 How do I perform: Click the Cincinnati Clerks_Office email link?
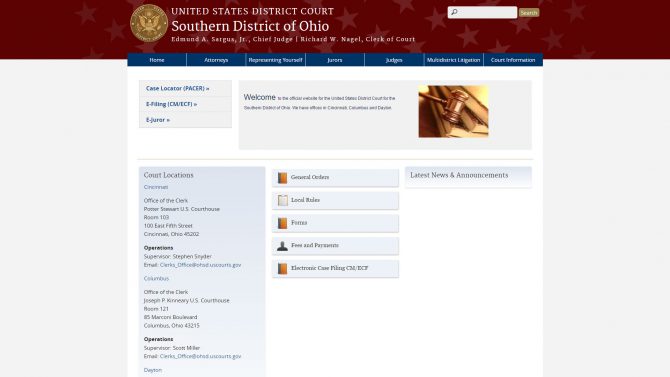pos(200,265)
